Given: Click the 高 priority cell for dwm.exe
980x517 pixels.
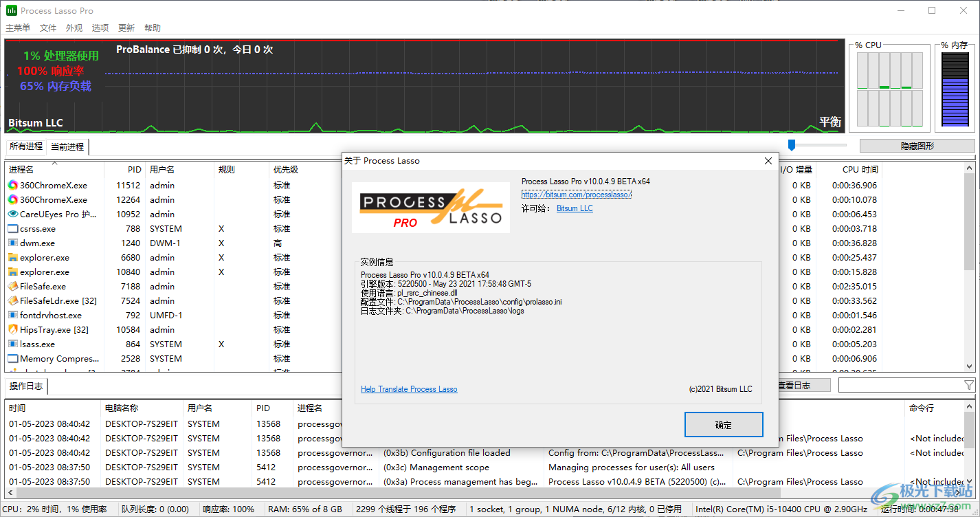Looking at the screenshot, I should coord(278,243).
